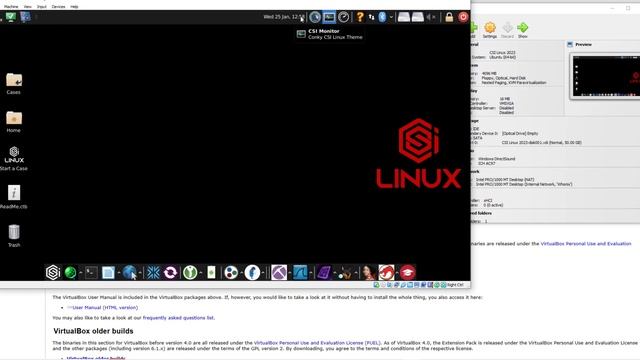The height and width of the screenshot is (360, 640).
Task: Open the ReadMe.ctb desktop file
Action: [x=13, y=197]
